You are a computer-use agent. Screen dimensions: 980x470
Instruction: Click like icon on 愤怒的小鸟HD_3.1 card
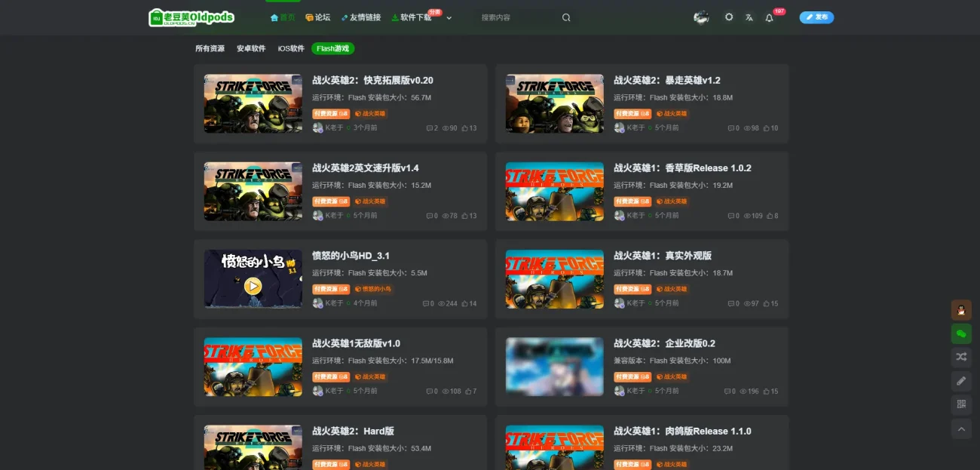pos(464,303)
